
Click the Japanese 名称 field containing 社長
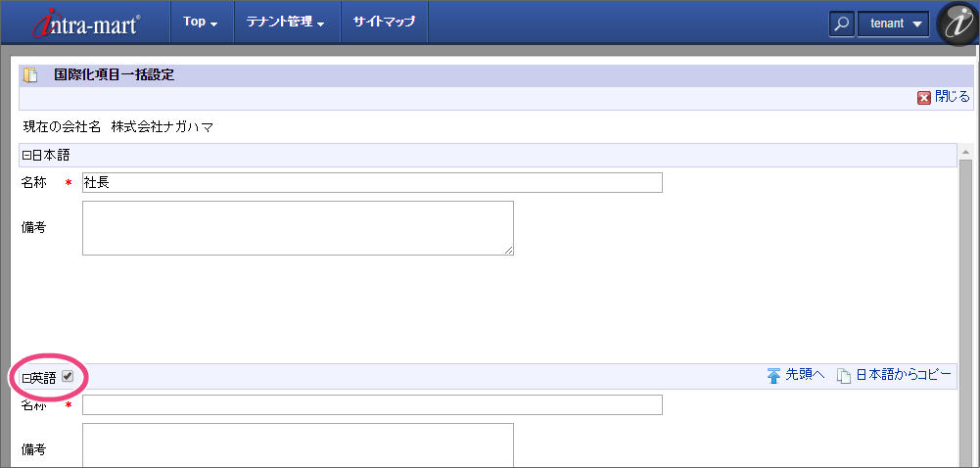pyautogui.click(x=372, y=183)
